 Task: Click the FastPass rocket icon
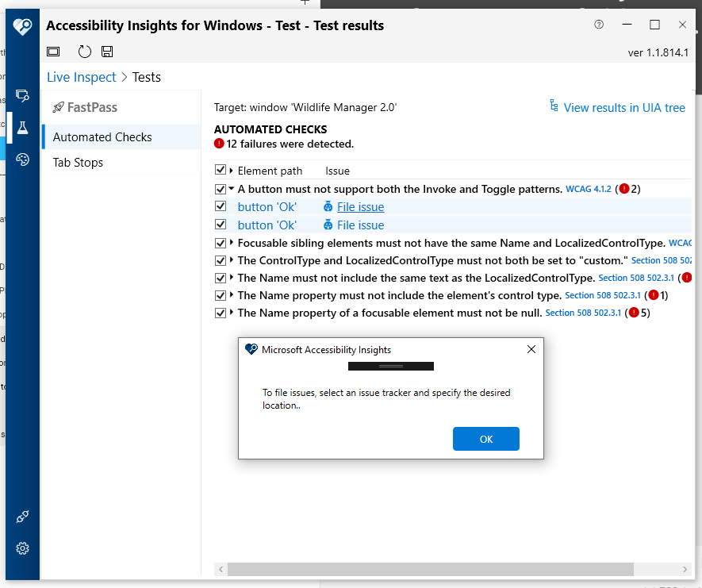58,107
